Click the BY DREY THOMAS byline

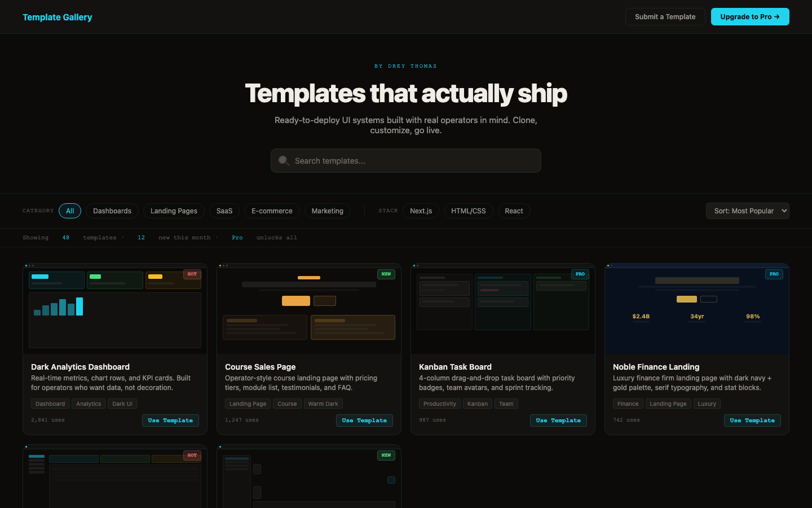[406, 66]
